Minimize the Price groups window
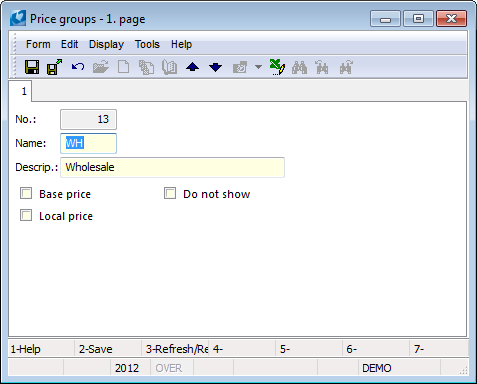The image size is (477, 384). click(385, 19)
